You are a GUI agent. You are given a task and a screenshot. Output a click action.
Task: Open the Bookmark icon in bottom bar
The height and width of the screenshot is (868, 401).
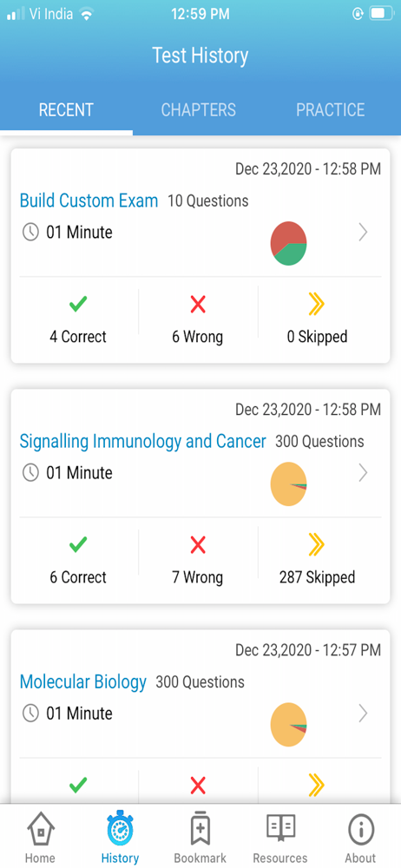click(x=200, y=829)
